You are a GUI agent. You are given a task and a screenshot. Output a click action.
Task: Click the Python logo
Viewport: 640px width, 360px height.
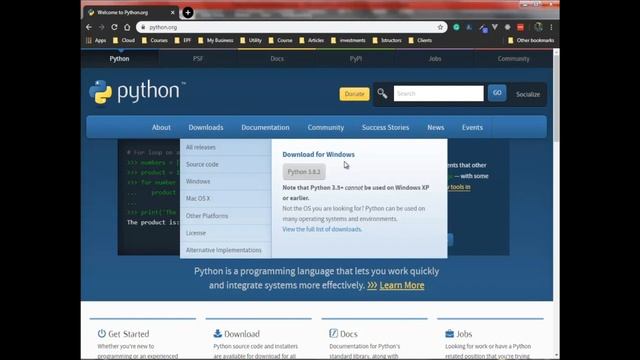point(137,91)
